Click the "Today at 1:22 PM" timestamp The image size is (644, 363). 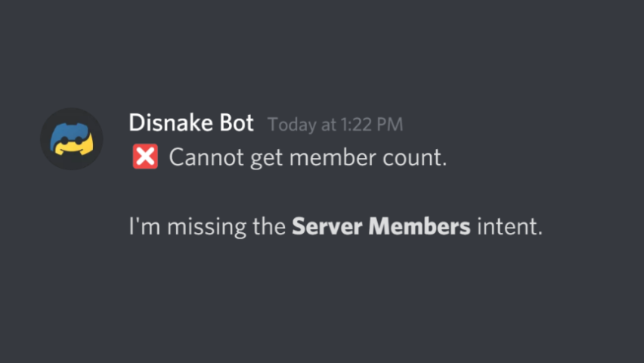tap(335, 125)
